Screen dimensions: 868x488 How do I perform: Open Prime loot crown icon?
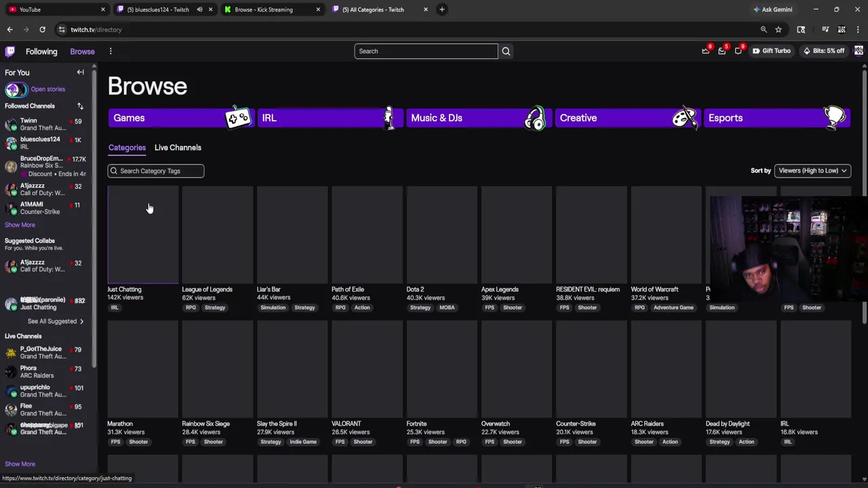[706, 51]
